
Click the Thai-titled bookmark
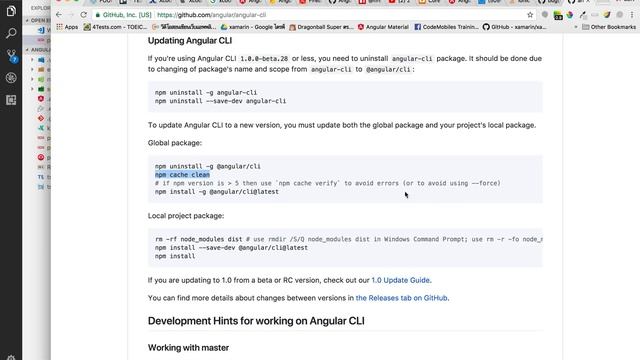183,27
